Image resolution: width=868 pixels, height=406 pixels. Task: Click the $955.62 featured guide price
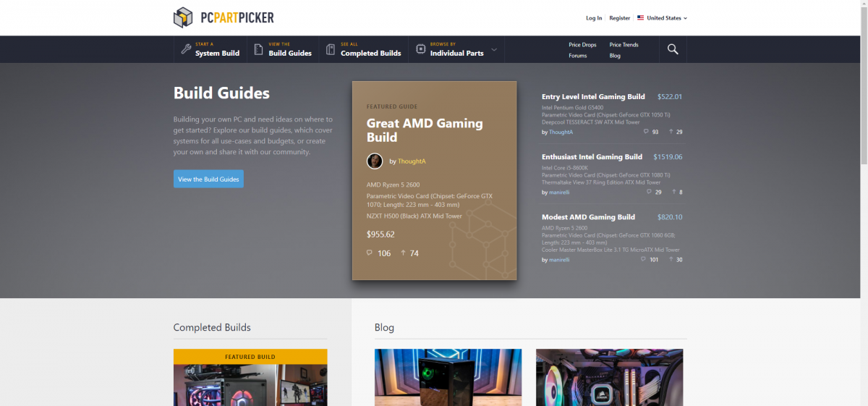(x=380, y=234)
